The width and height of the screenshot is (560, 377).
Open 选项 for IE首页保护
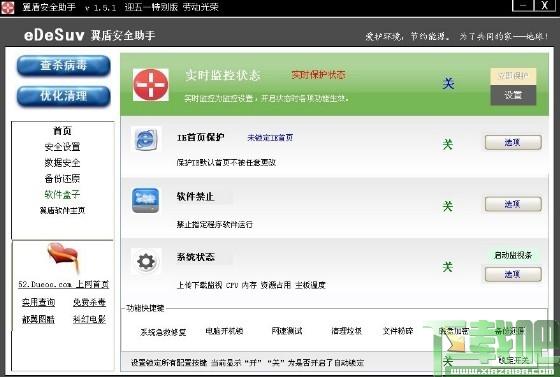pyautogui.click(x=513, y=142)
